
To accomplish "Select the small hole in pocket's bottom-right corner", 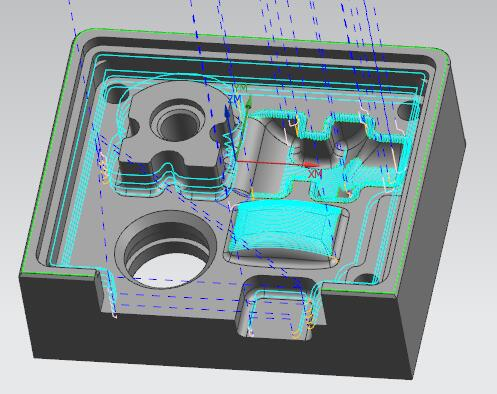I will pyautogui.click(x=365, y=279).
